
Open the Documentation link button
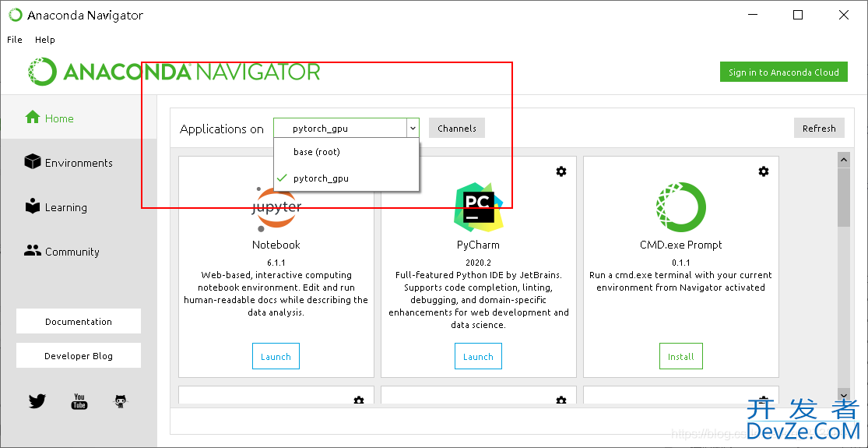pos(79,321)
